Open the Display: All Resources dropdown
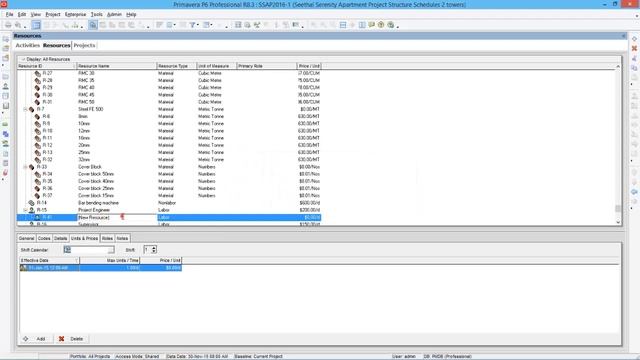The image size is (640, 360). pos(45,59)
